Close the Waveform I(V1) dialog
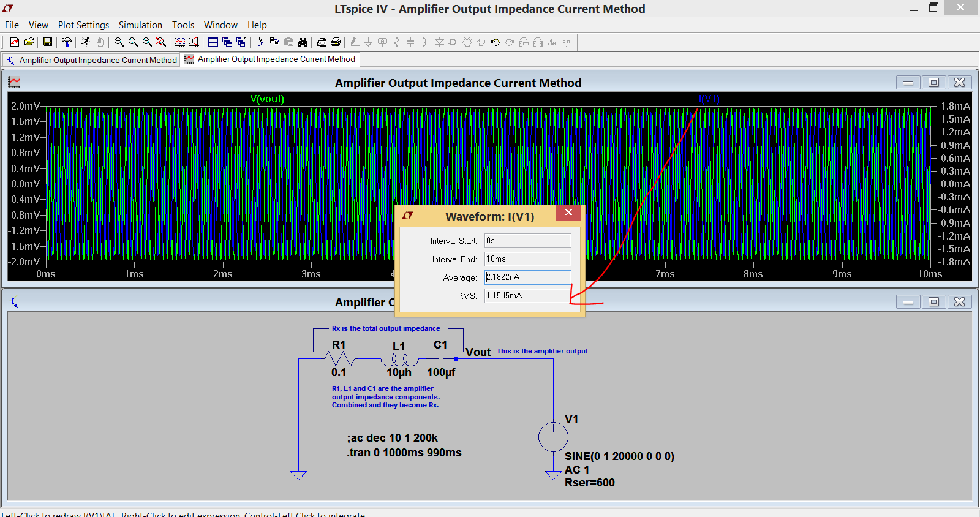 tap(568, 213)
